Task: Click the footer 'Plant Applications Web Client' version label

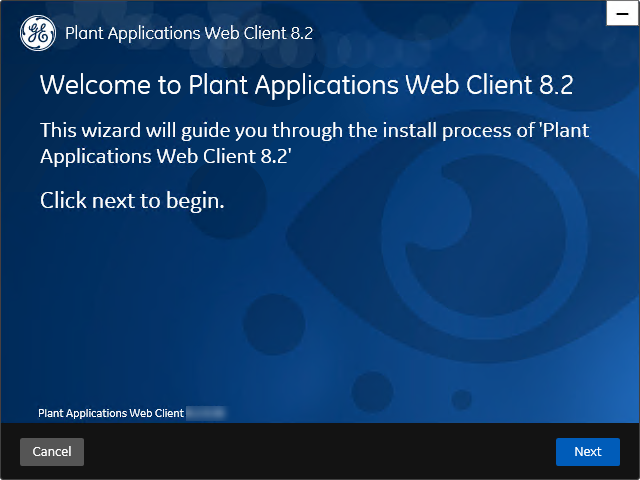Action: (x=132, y=413)
